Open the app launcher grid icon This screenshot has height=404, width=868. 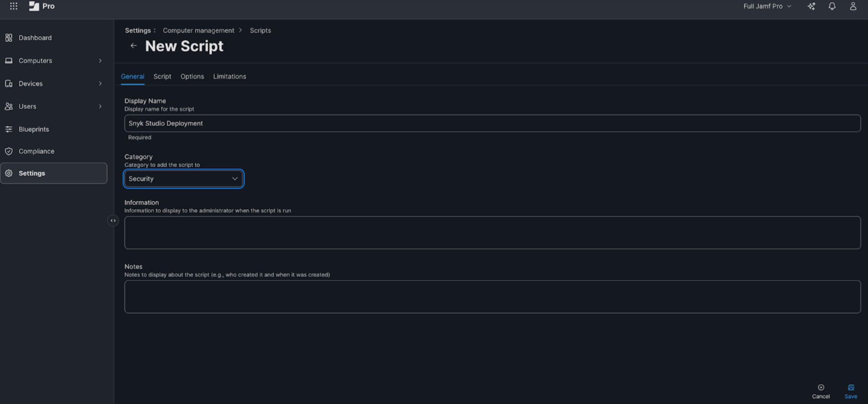[x=14, y=6]
